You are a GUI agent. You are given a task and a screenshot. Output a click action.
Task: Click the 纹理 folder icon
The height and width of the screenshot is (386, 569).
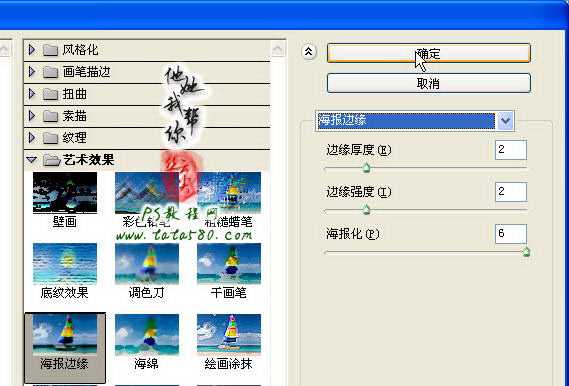point(50,138)
